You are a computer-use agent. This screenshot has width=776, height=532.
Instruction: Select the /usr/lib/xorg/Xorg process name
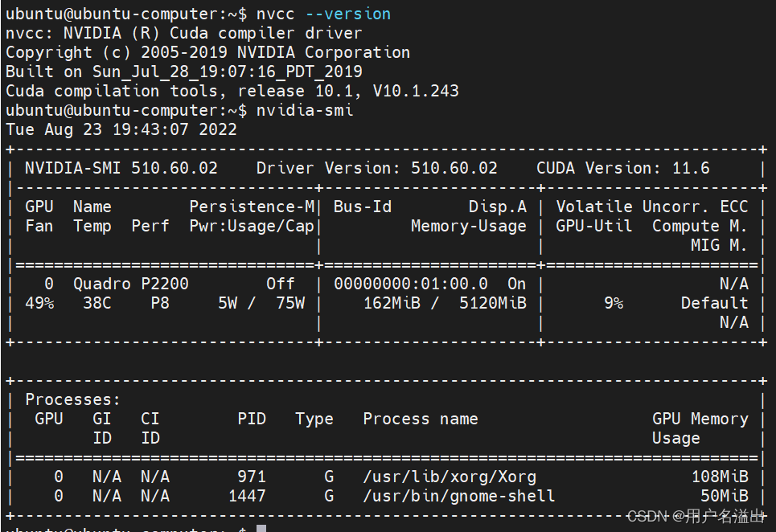pos(447,476)
